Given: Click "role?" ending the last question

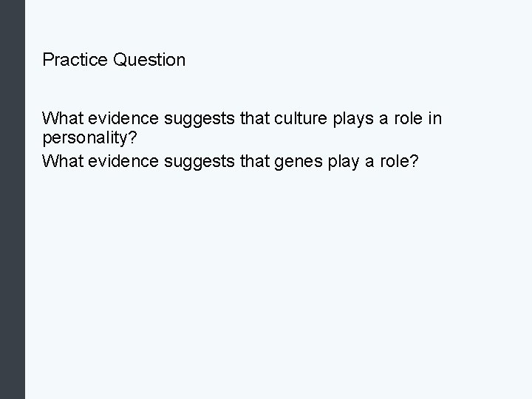Looking at the screenshot, I should (x=398, y=160).
